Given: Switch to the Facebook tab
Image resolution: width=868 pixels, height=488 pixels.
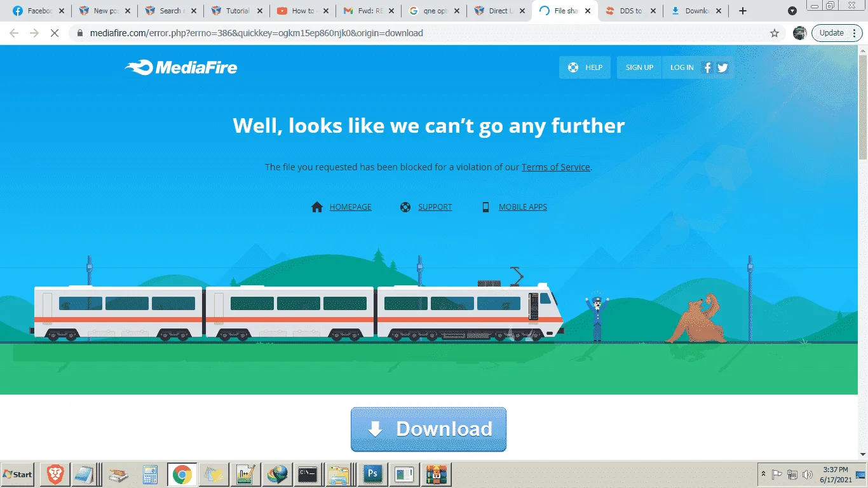Looking at the screenshot, I should (37, 11).
